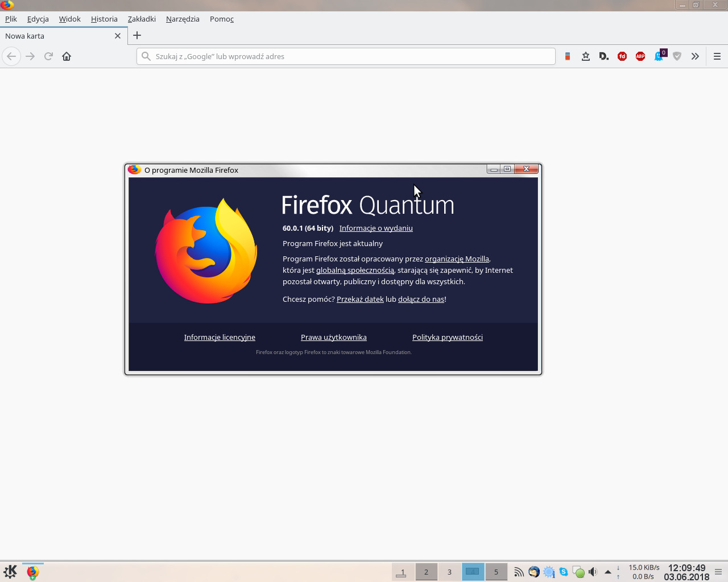Click the About dialog title bar Firefox icon
Viewport: 728px width, 582px height.
134,169
